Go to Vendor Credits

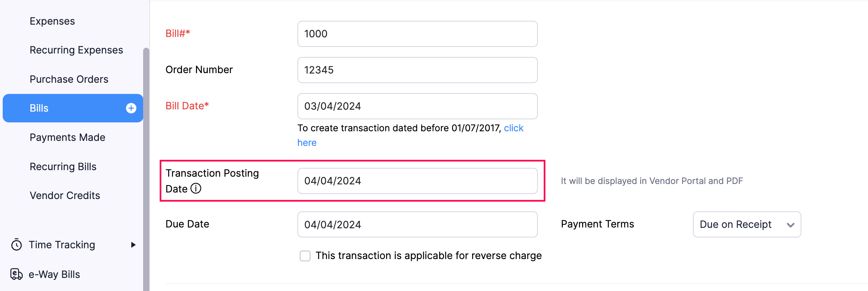click(x=65, y=195)
